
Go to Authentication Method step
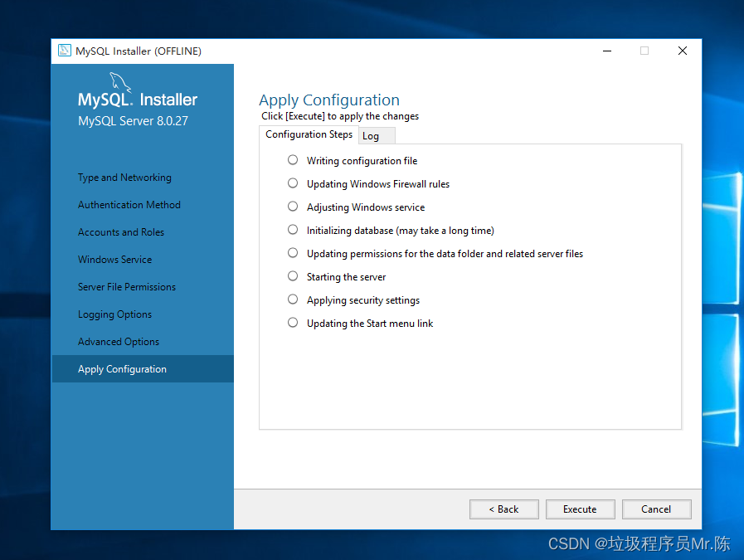[129, 205]
